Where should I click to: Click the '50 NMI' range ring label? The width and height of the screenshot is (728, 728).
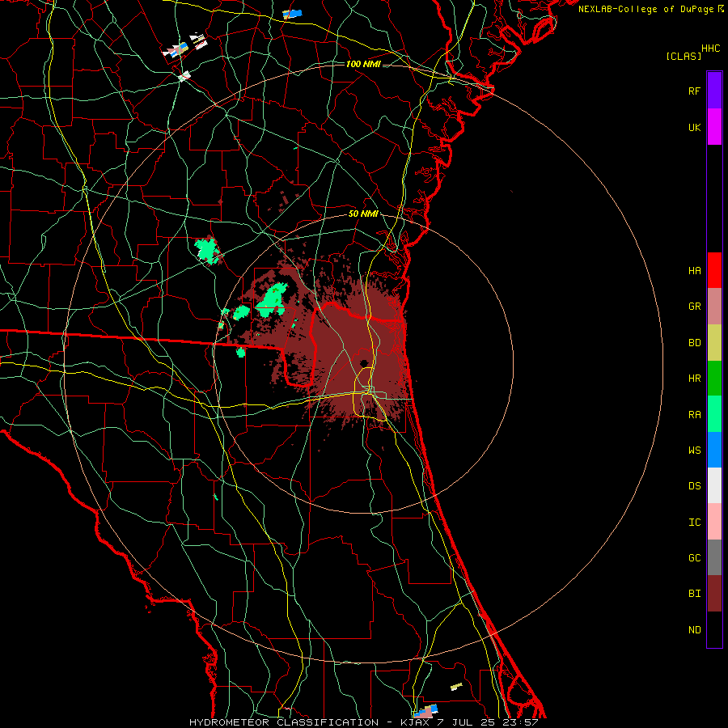pos(363,214)
